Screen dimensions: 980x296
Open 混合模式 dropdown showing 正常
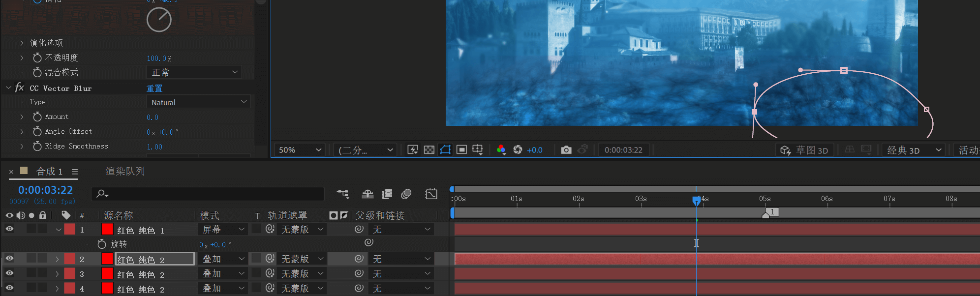194,72
